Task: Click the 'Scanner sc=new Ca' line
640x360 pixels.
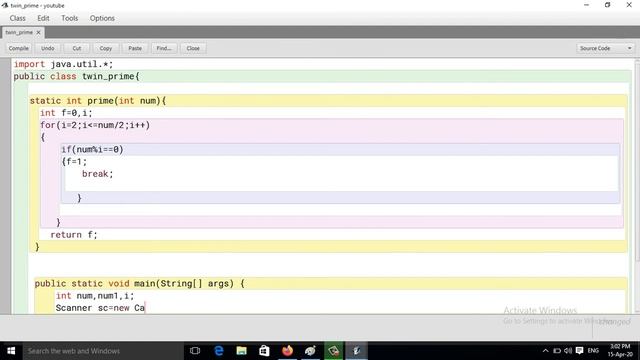Action: [x=100, y=308]
